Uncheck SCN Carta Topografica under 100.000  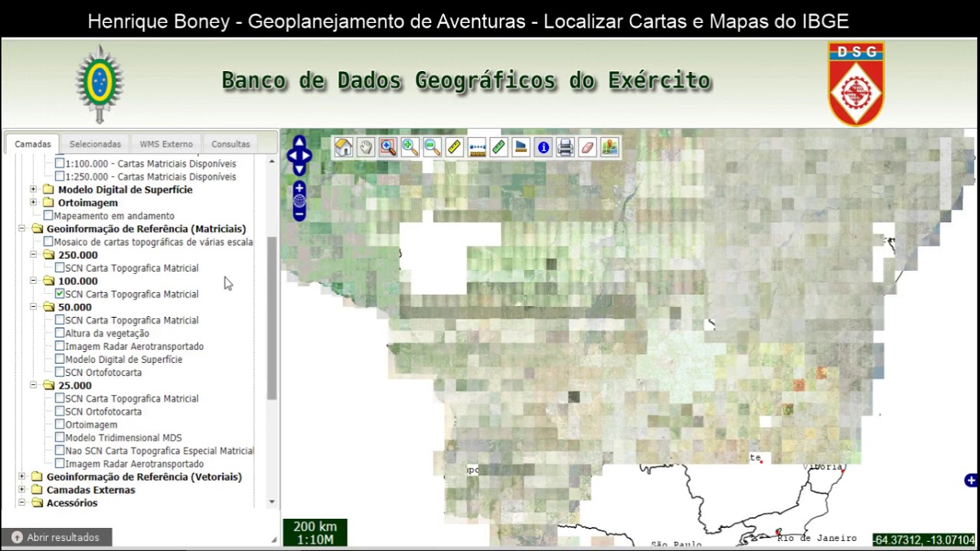click(60, 294)
